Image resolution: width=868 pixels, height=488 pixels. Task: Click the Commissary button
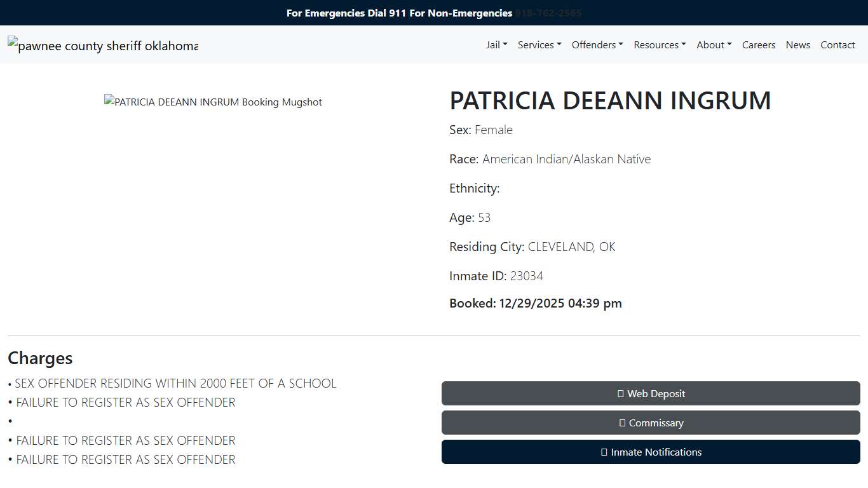[x=651, y=423]
